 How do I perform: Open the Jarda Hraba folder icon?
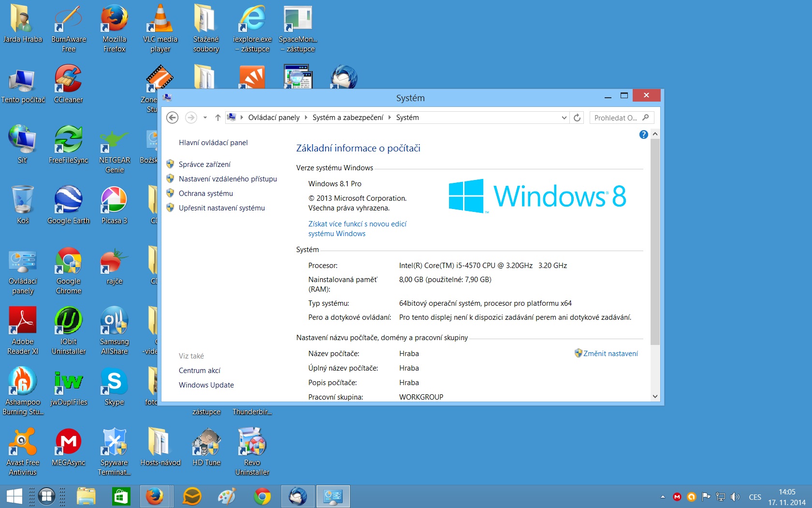(x=22, y=24)
